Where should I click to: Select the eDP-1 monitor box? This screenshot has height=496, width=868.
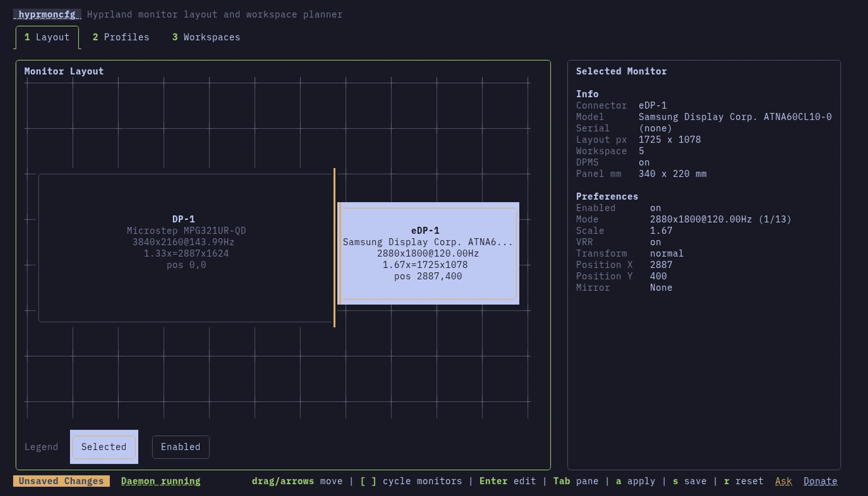point(428,254)
